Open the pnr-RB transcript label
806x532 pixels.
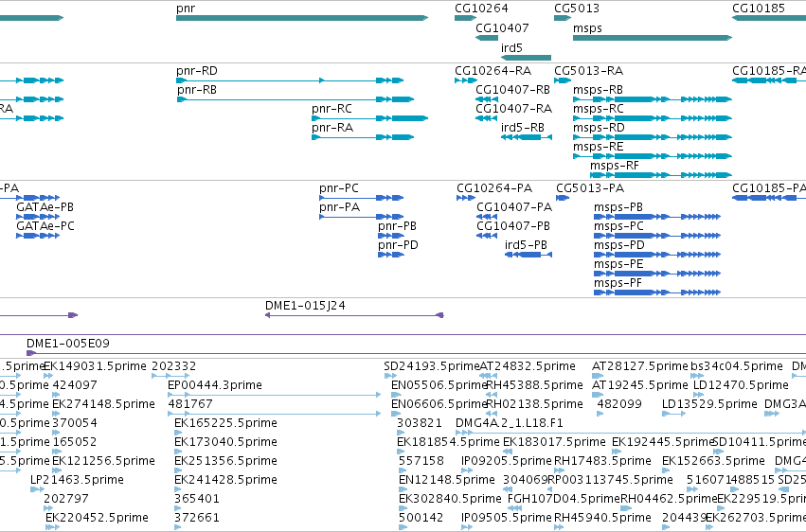[x=197, y=90]
